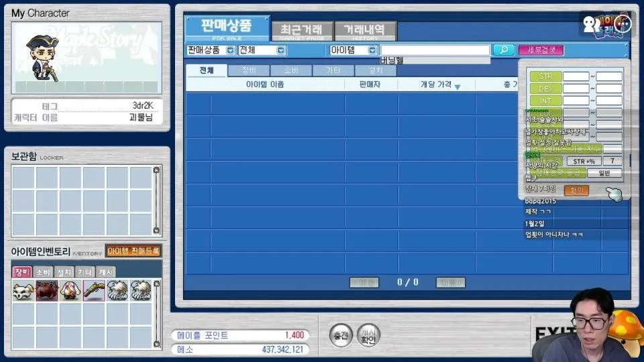Click the locker vertical scrollbar track
The height and width of the screenshot is (362, 644).
[156, 200]
